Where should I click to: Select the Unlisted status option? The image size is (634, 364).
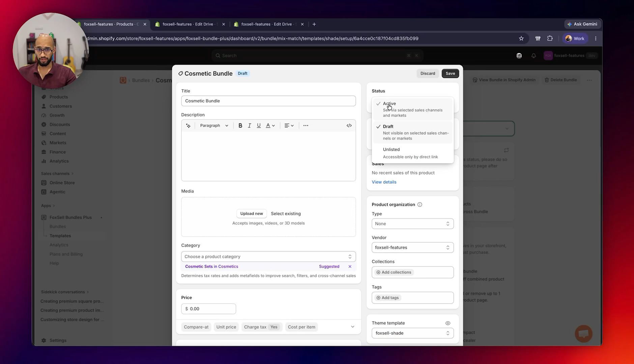point(413,153)
